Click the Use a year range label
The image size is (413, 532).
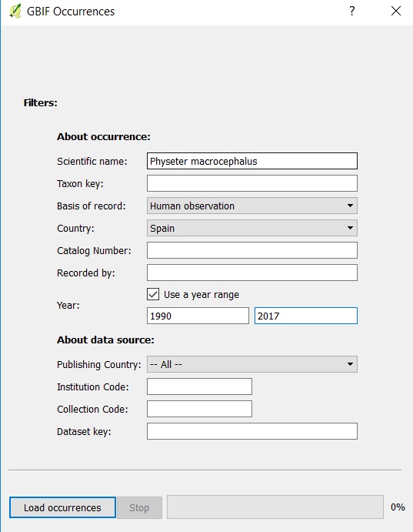point(202,295)
